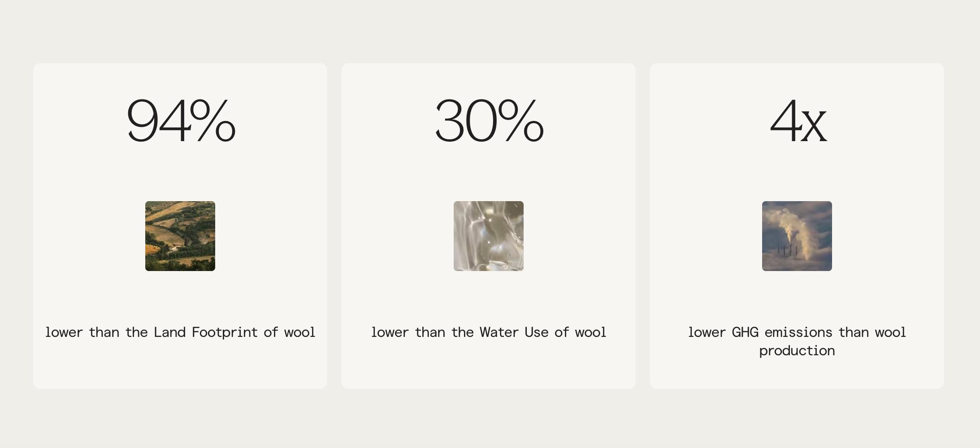
Task: Click the letter x in 4x
Action: pos(814,127)
